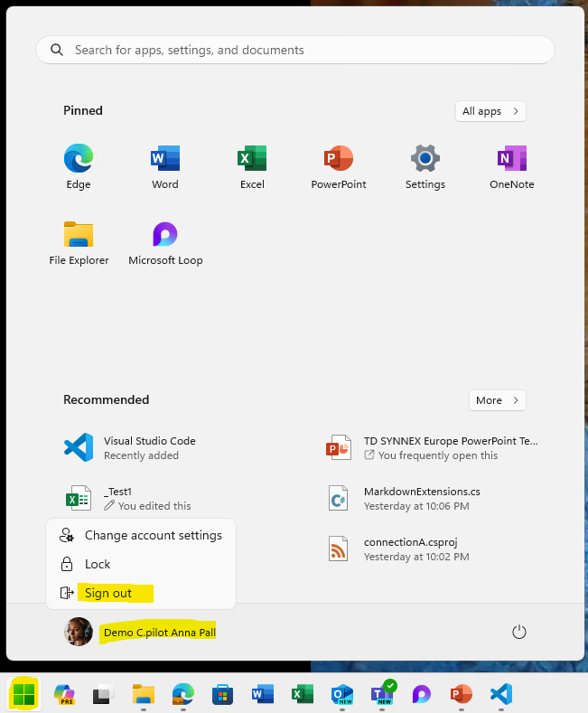Click the search box for apps and settings
The width and height of the screenshot is (588, 713).
pyautogui.click(x=295, y=50)
